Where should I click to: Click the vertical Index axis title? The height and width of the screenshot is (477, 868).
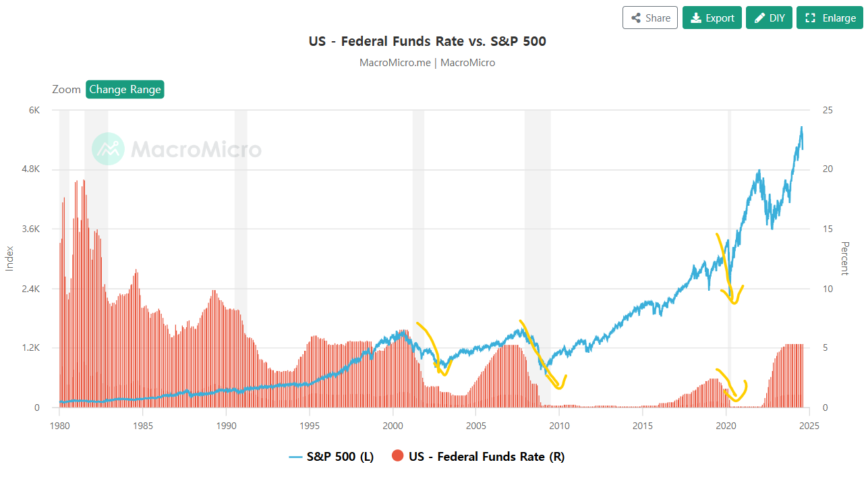(x=9, y=258)
